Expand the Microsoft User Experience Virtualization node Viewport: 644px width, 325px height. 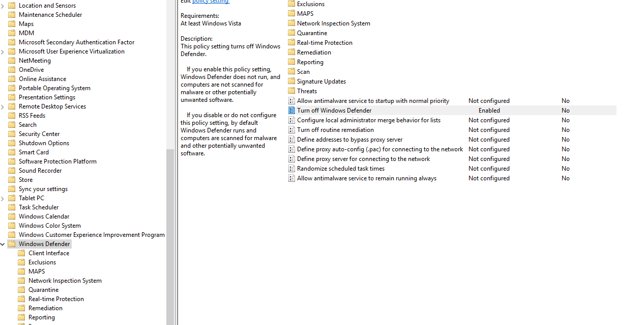[3, 51]
